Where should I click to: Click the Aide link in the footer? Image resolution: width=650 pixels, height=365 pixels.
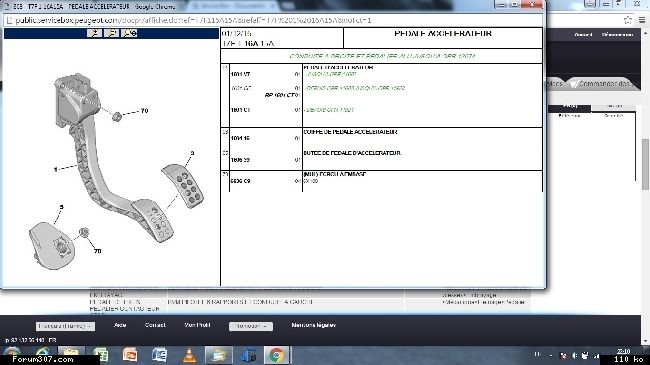coord(120,325)
